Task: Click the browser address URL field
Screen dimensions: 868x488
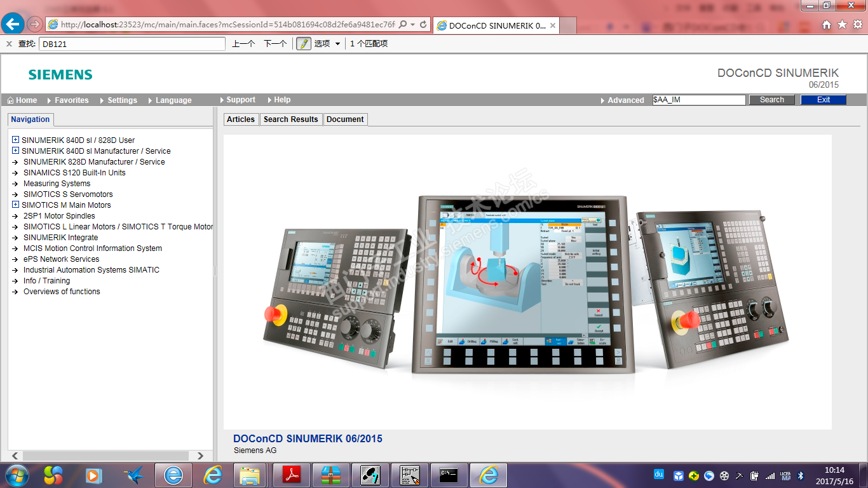Action: click(x=227, y=25)
